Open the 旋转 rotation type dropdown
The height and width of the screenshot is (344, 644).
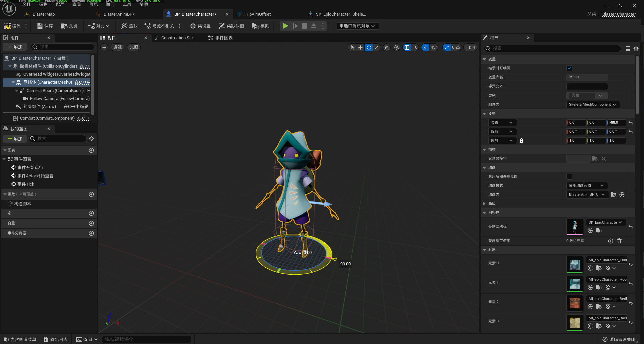[x=502, y=132]
